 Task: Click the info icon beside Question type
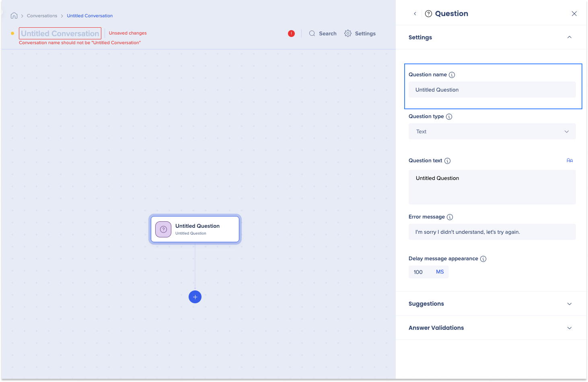pos(449,116)
